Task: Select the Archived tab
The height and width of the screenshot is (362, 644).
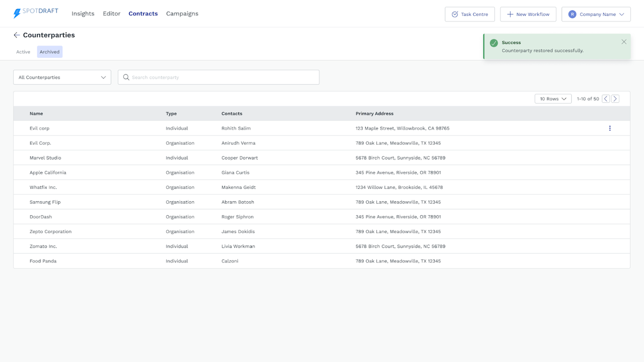Action: 50,52
